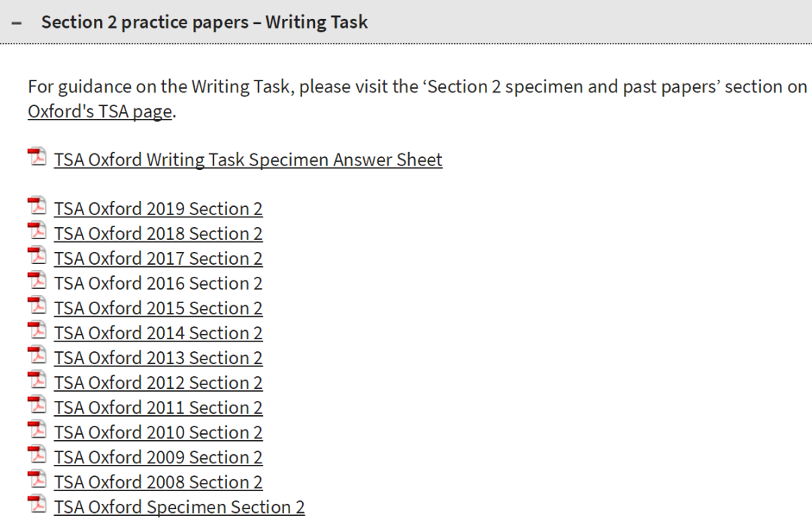Click PDF icon next to 2015 Section 2

click(x=37, y=305)
